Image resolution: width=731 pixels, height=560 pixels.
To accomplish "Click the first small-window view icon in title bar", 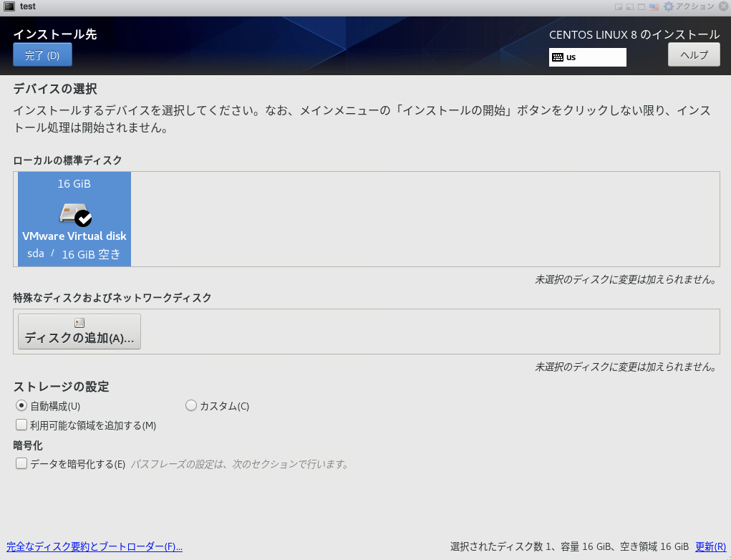I will (x=619, y=7).
